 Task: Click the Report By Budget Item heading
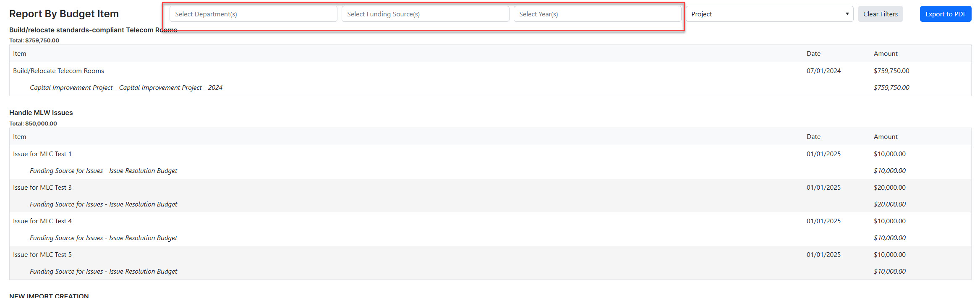tap(64, 14)
